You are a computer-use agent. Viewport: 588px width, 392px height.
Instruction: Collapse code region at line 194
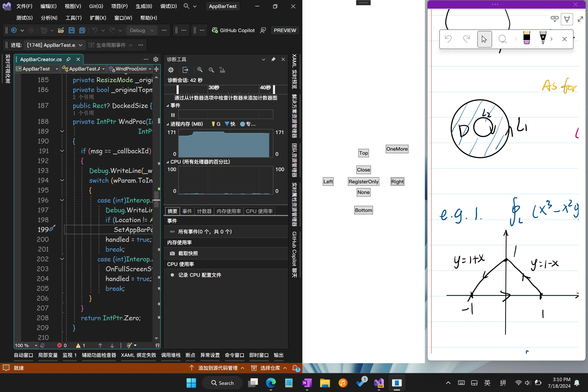[62, 180]
